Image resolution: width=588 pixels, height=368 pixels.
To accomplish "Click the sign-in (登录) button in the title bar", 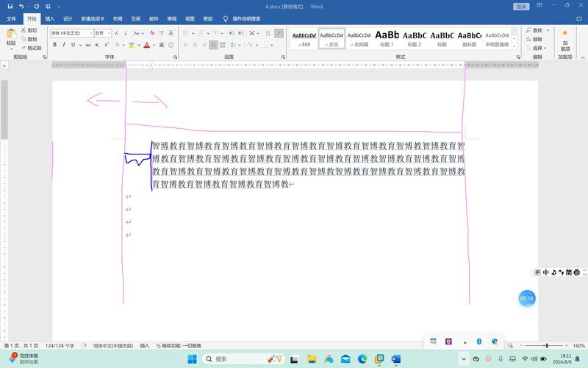I will coord(521,7).
